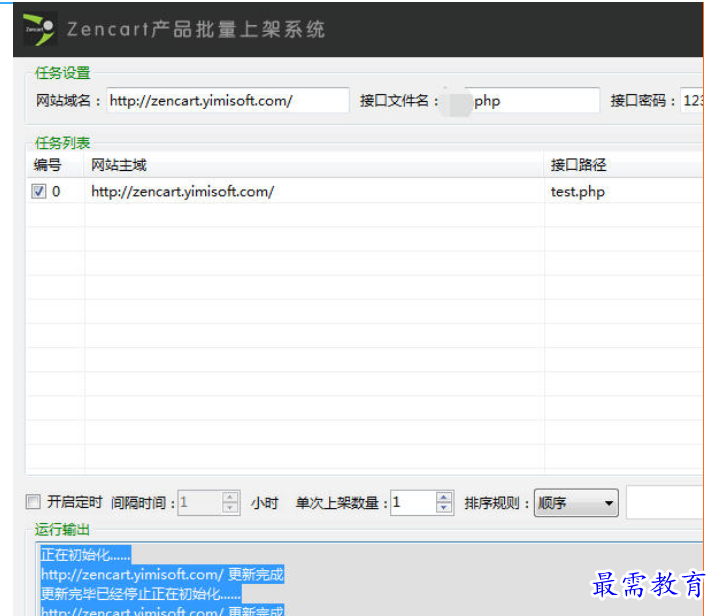Click the Zencart产品批量上架系统 title

196,30
